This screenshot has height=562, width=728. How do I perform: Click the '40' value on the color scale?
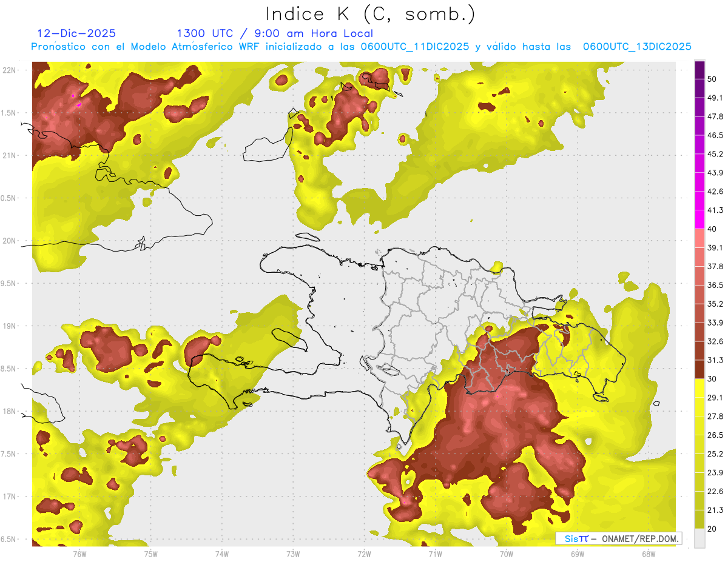tap(712, 229)
